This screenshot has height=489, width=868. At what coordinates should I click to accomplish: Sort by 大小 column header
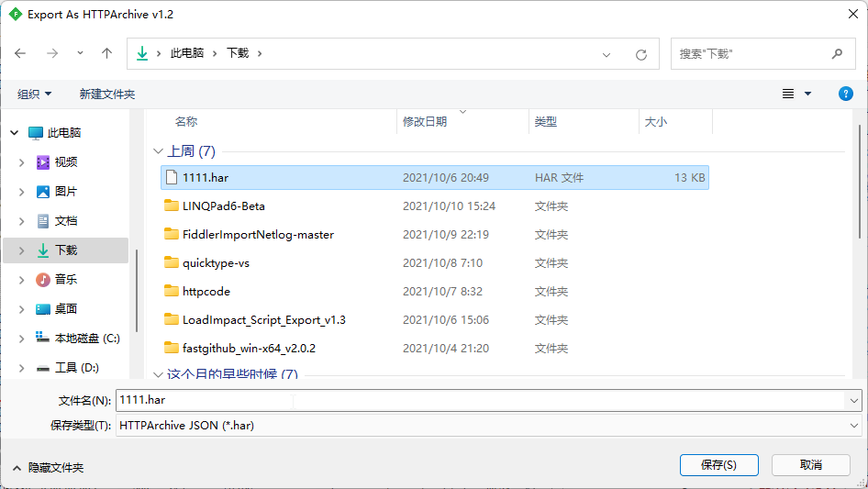pyautogui.click(x=656, y=122)
